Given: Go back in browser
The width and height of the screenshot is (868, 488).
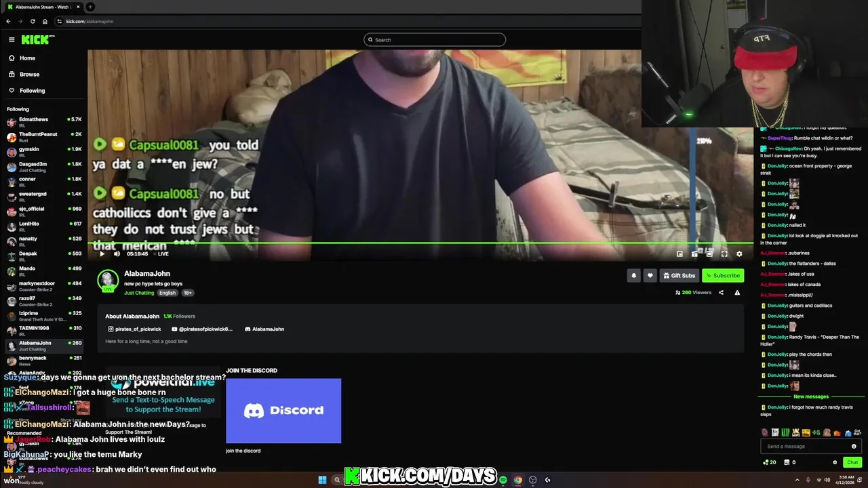Looking at the screenshot, I should click(8, 21).
